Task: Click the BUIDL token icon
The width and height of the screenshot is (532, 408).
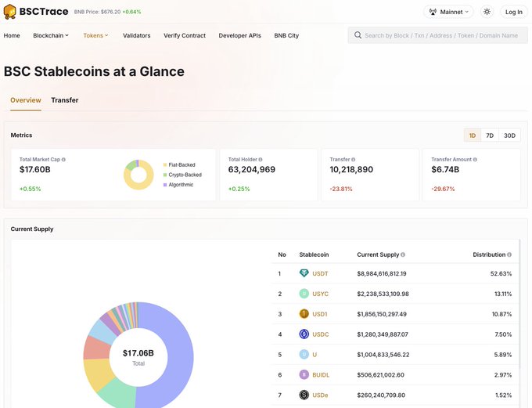Action: [x=304, y=375]
